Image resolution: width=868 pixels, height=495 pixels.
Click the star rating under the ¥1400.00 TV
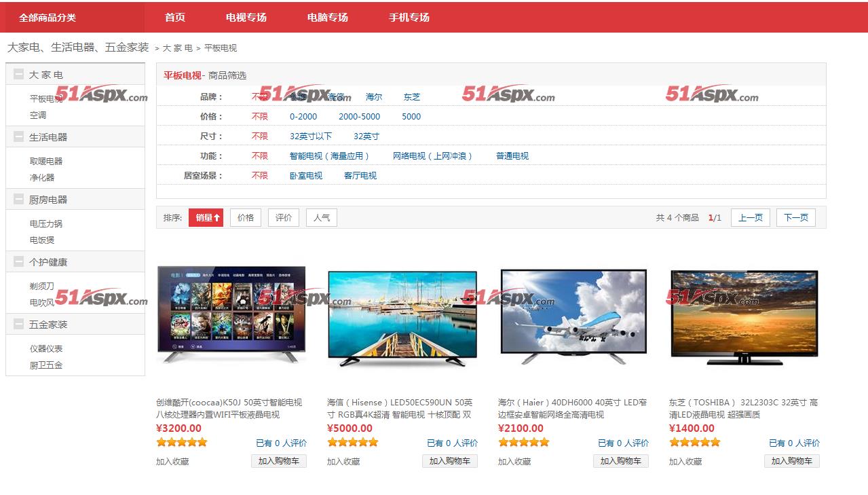click(695, 443)
